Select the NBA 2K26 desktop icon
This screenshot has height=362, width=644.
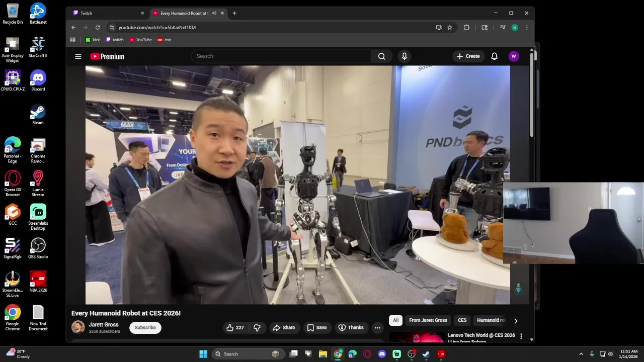coord(38,282)
